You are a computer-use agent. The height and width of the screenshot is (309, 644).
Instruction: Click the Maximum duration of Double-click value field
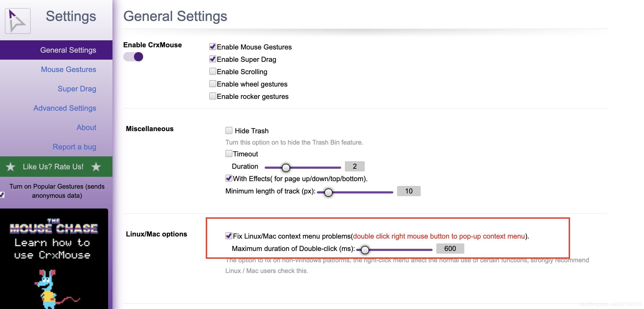tap(450, 249)
